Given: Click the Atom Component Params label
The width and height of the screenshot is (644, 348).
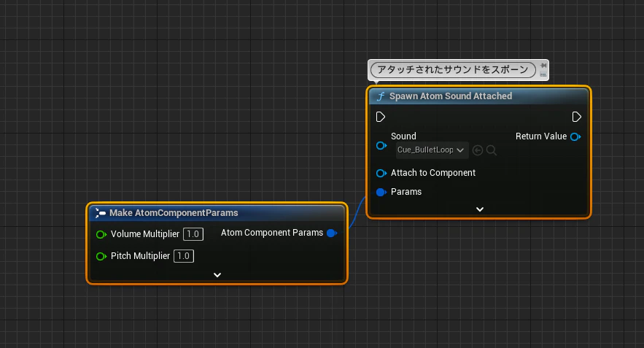Looking at the screenshot, I should (x=272, y=233).
